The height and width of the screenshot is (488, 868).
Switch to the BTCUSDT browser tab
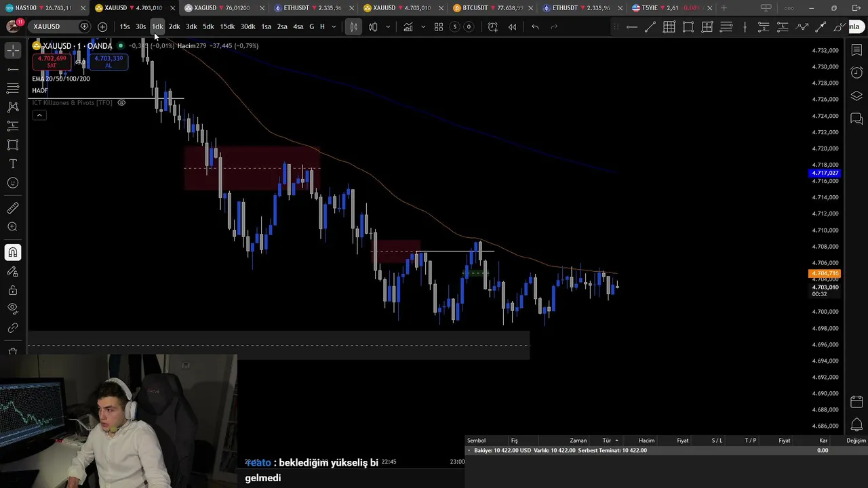(x=492, y=8)
